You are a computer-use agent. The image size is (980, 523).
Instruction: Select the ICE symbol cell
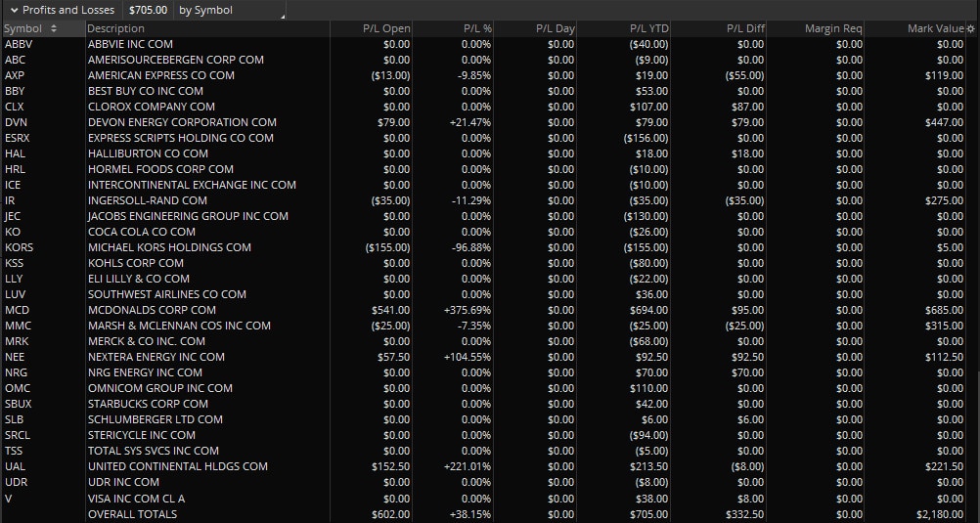tap(13, 185)
